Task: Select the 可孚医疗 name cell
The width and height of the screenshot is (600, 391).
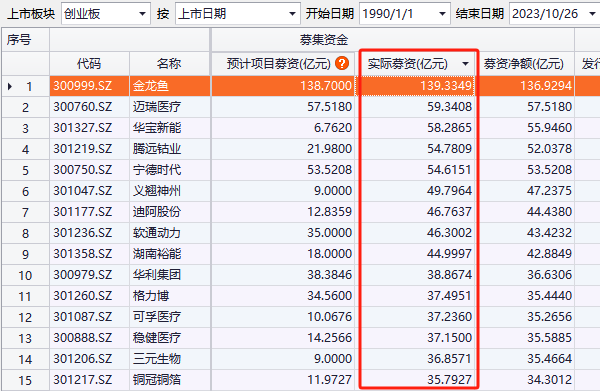Action: point(170,317)
